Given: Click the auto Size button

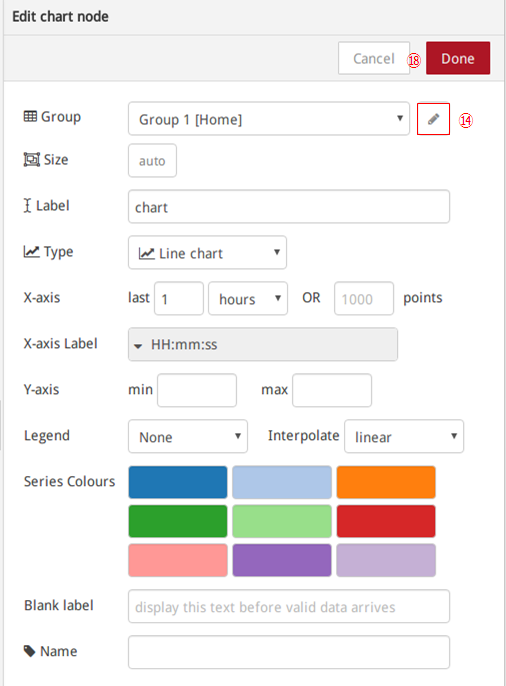Looking at the screenshot, I should click(152, 161).
